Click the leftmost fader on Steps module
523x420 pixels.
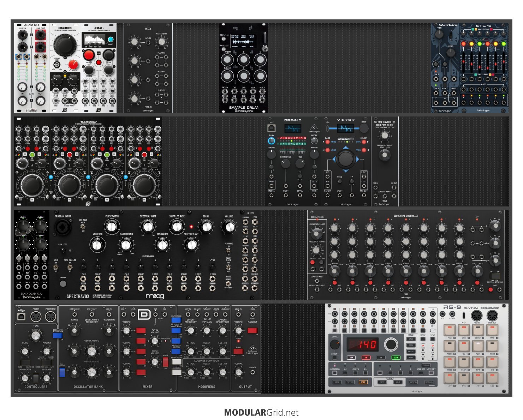click(463, 62)
